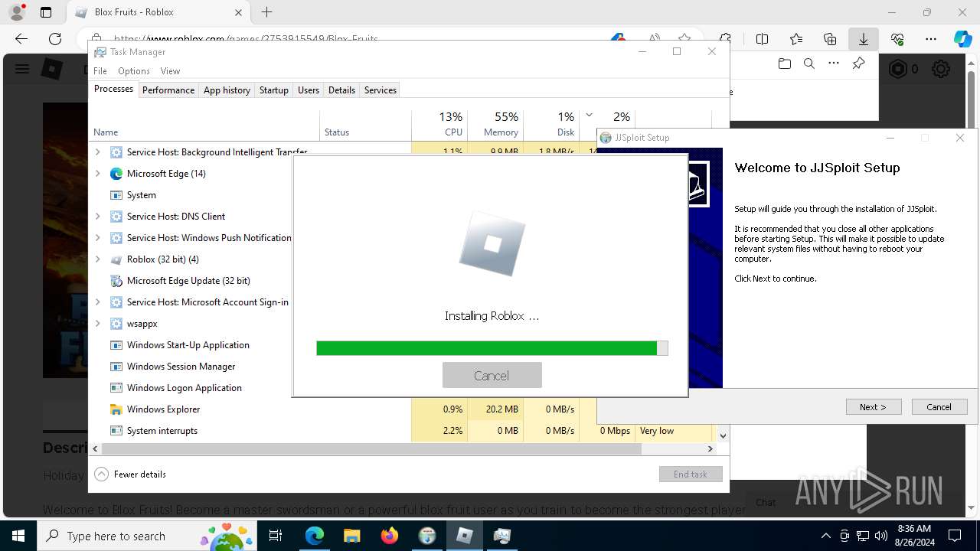The image size is (980, 551).
Task: Open Edge Extensions puzzle icon
Action: pyautogui.click(x=725, y=39)
